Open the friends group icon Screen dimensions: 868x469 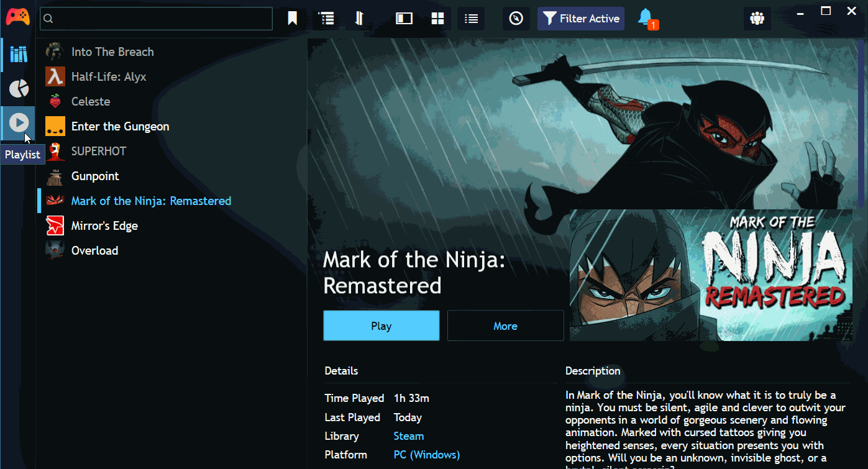click(x=757, y=19)
